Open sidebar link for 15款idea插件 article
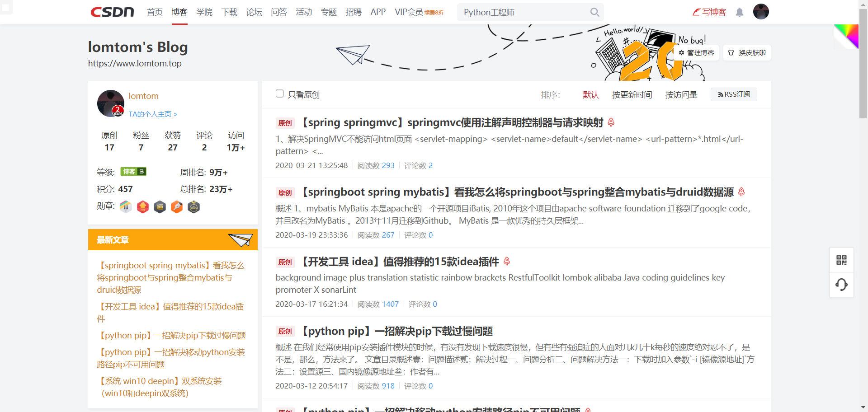 coord(170,312)
